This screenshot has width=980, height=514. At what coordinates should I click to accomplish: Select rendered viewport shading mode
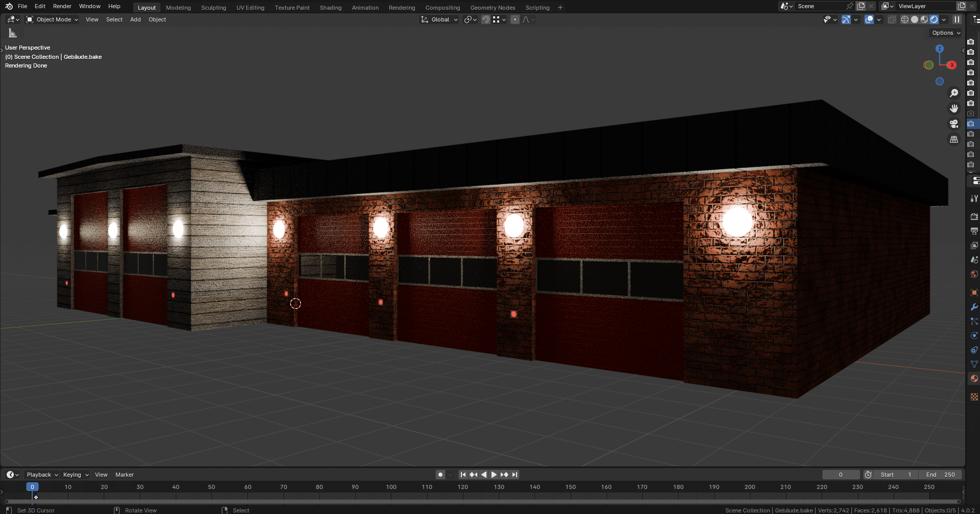point(934,19)
